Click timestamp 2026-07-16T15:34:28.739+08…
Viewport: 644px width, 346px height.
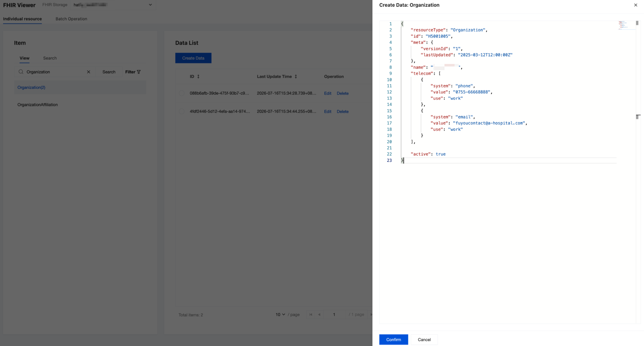click(x=287, y=93)
